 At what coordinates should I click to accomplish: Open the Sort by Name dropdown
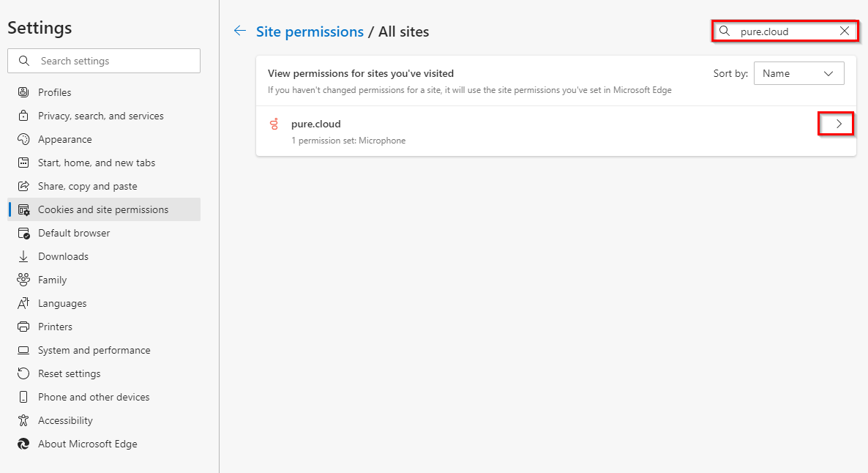798,73
